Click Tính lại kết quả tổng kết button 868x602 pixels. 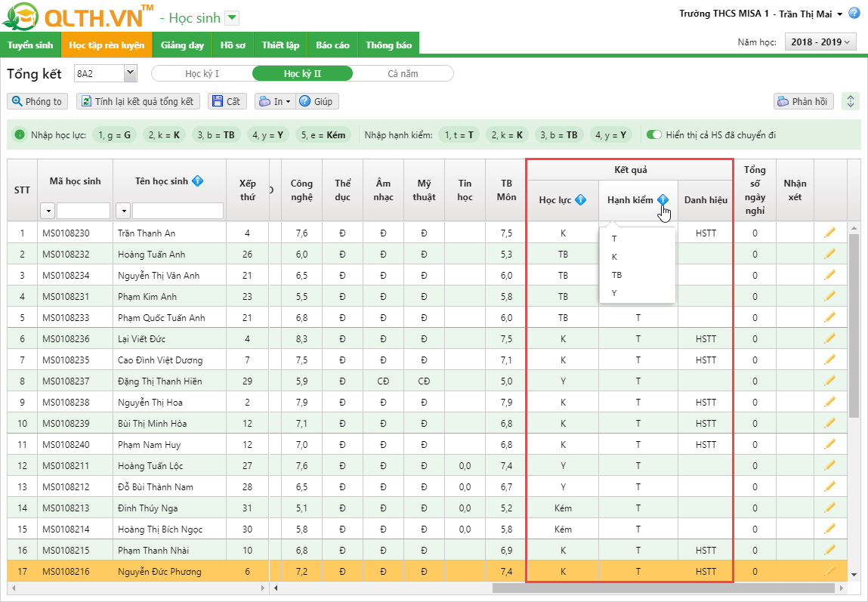[138, 101]
